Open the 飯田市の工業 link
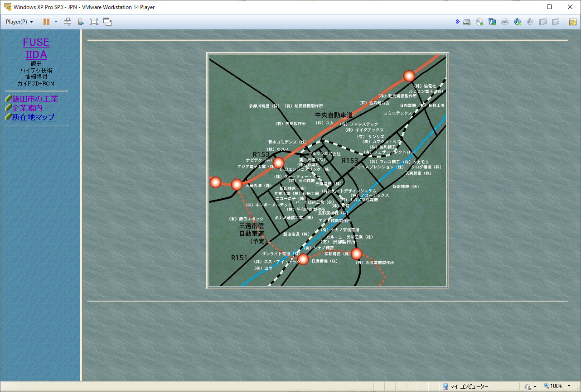This screenshot has width=581, height=392. tap(35, 99)
